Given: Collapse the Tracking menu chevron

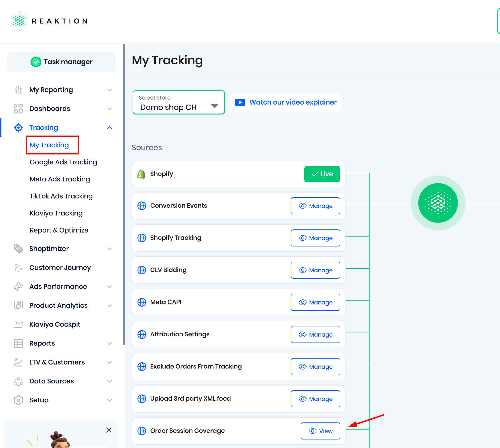Looking at the screenshot, I should [x=110, y=128].
